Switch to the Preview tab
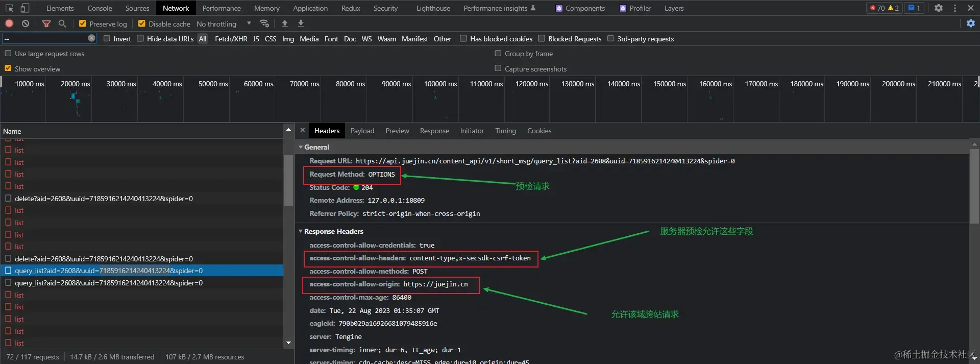Viewport: 980px width, 364px height. tap(397, 131)
